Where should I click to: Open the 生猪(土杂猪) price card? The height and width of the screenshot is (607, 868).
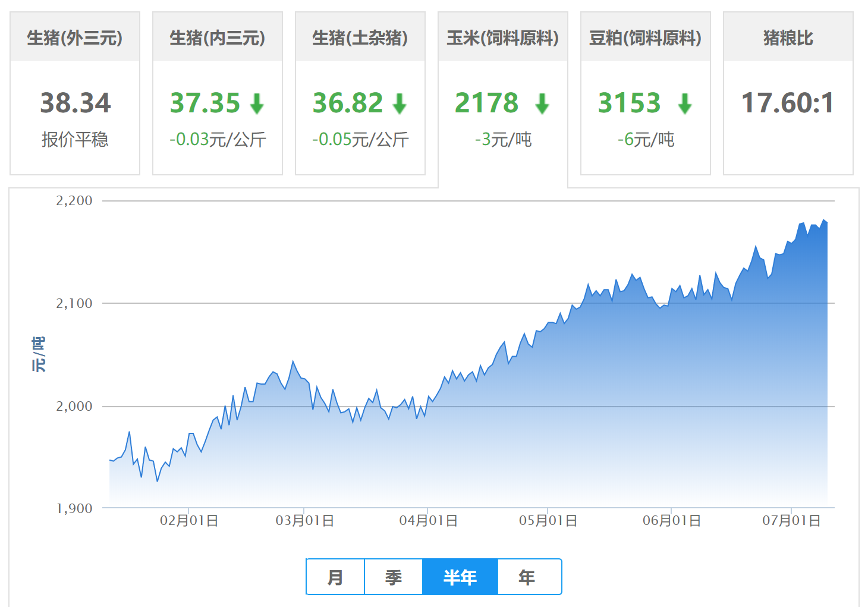pos(360,93)
